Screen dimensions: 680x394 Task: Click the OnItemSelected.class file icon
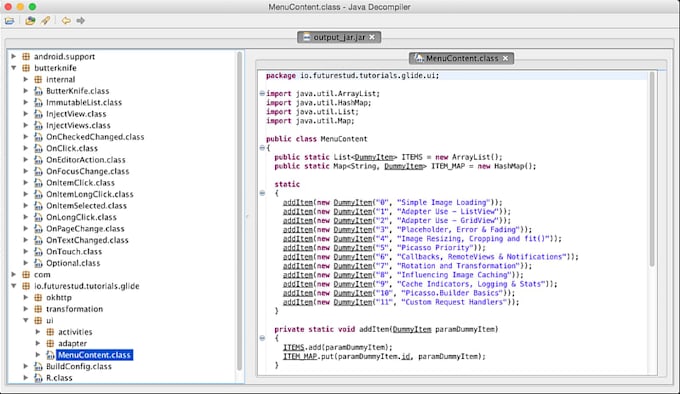pyautogui.click(x=38, y=206)
